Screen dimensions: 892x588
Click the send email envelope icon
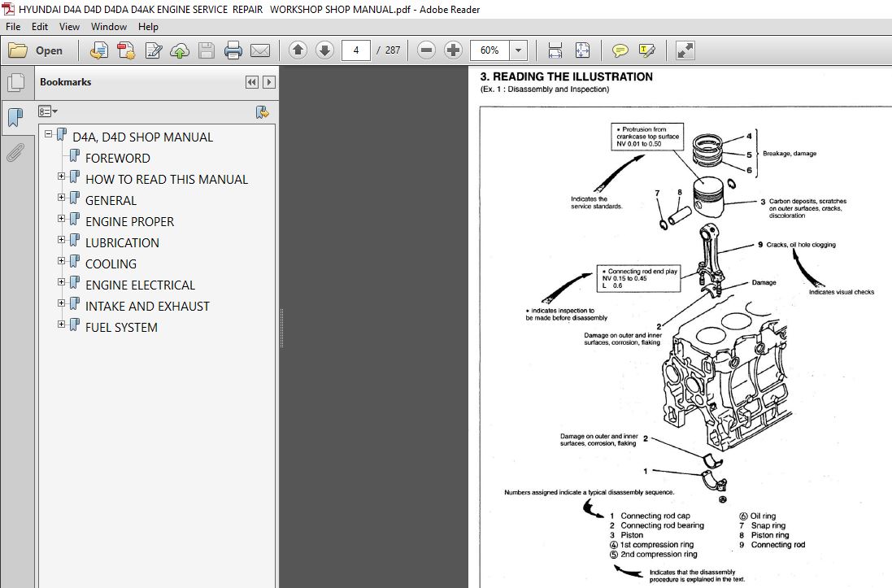click(260, 50)
